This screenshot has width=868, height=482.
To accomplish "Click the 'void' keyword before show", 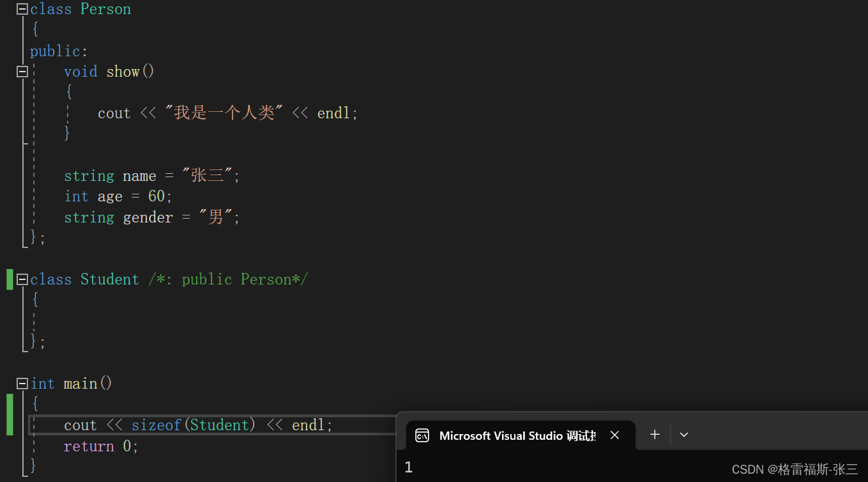I will [80, 72].
